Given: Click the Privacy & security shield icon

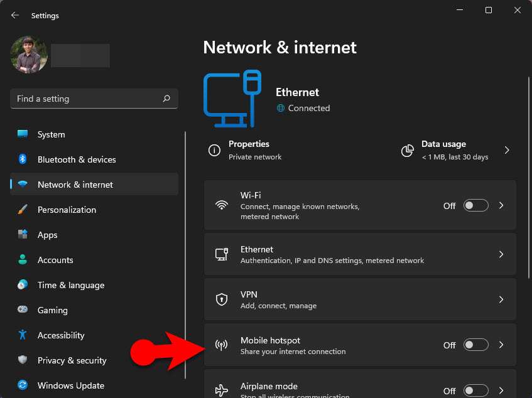Looking at the screenshot, I should tap(23, 360).
